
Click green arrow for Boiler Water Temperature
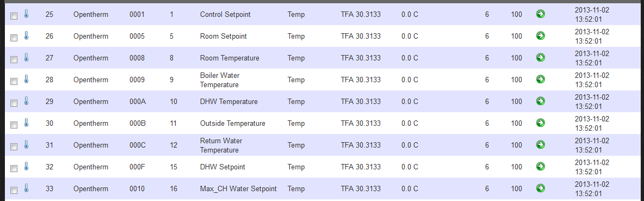[541, 80]
